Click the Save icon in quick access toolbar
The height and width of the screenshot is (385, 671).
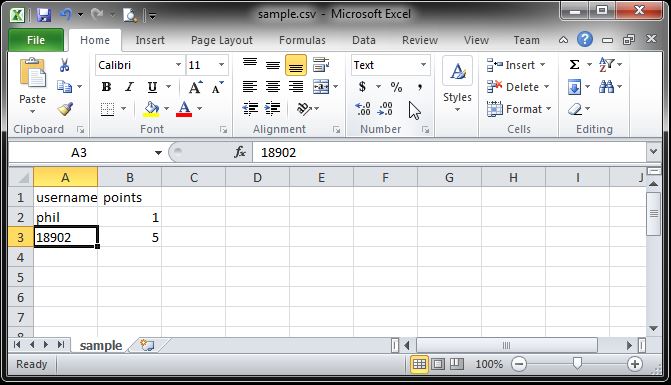coord(44,15)
